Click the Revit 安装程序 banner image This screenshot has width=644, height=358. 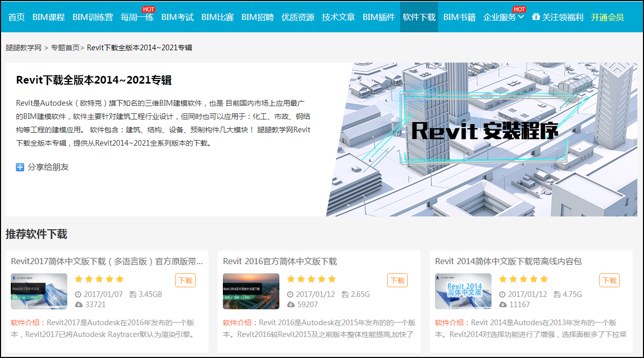tap(482, 140)
